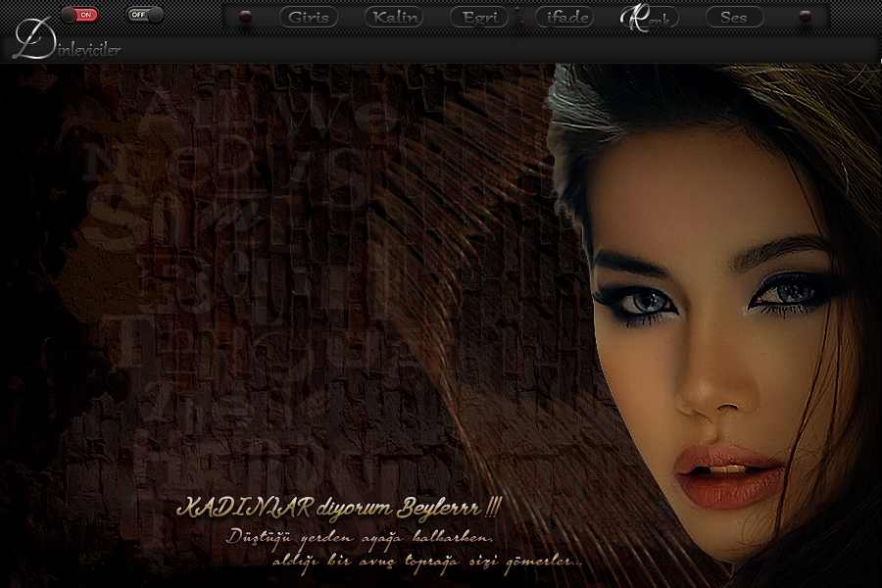882x588 pixels.
Task: Open the Ses sound options
Action: click(734, 17)
